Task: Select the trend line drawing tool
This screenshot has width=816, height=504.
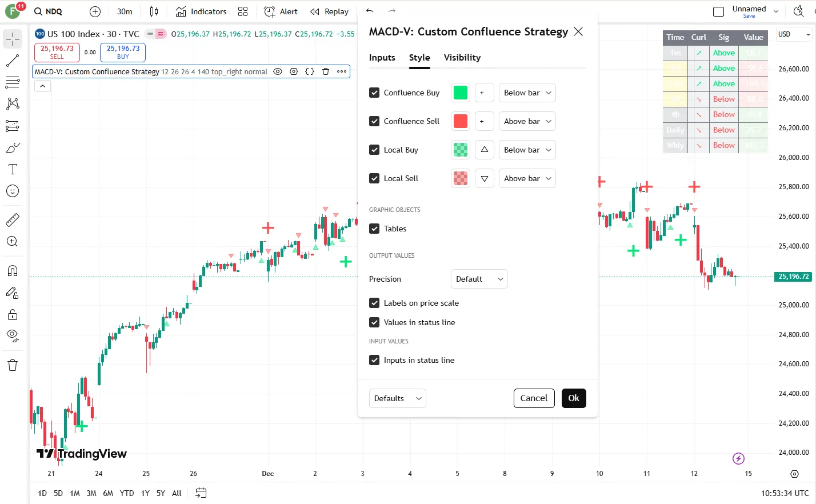Action: [13, 61]
